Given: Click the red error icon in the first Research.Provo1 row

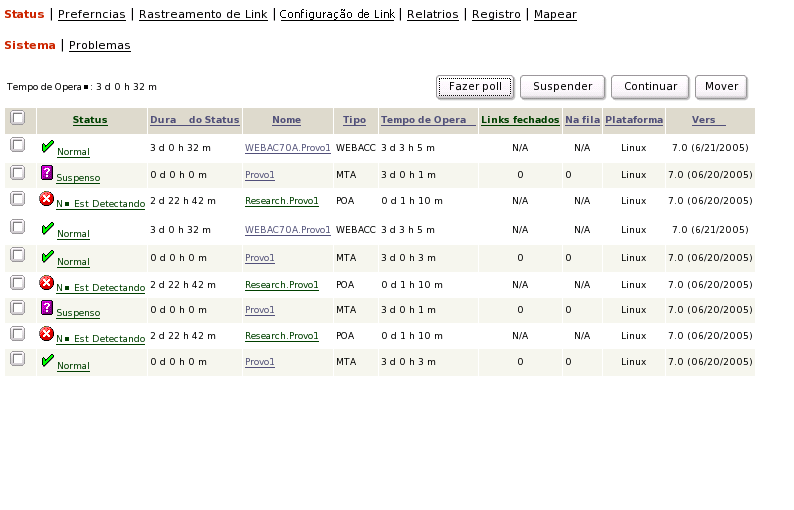Looking at the screenshot, I should (46, 199).
